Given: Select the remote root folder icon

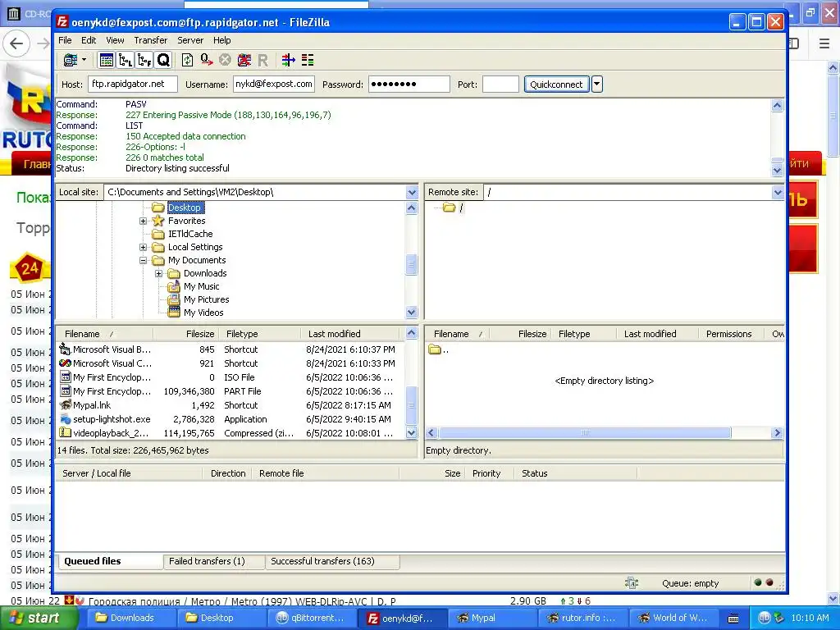Looking at the screenshot, I should coord(450,208).
